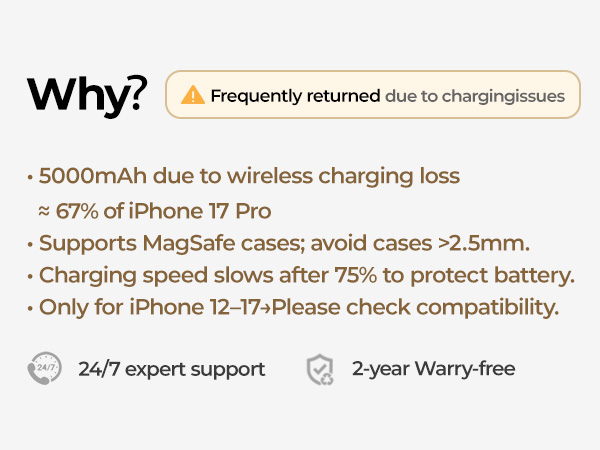600x450 pixels.
Task: Click the arrow before "Please check compatibility"
Action: [266, 308]
